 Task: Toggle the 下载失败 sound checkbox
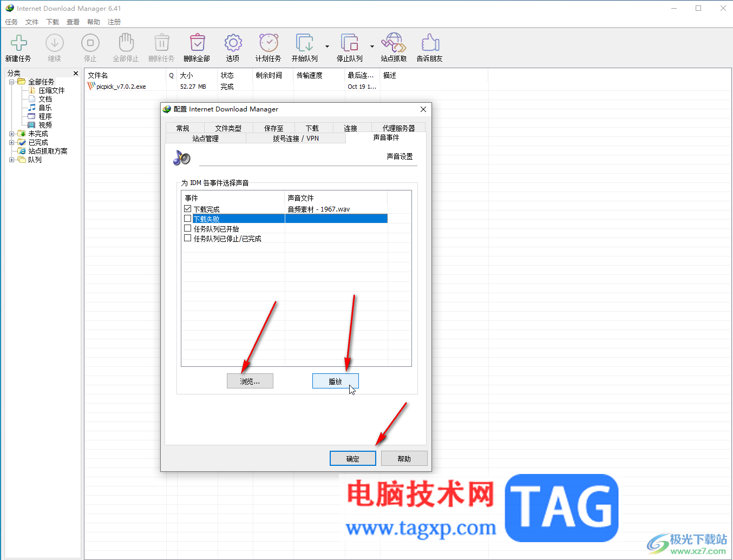click(188, 219)
